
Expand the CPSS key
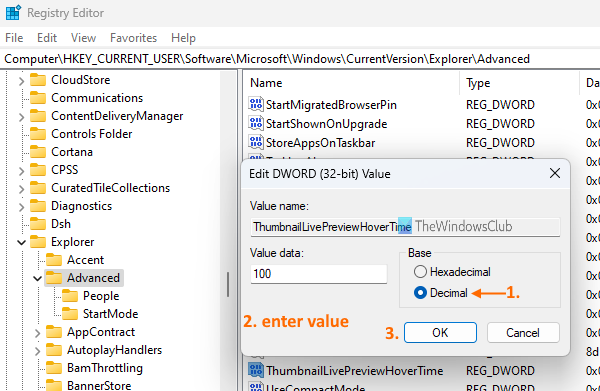[x=21, y=171]
